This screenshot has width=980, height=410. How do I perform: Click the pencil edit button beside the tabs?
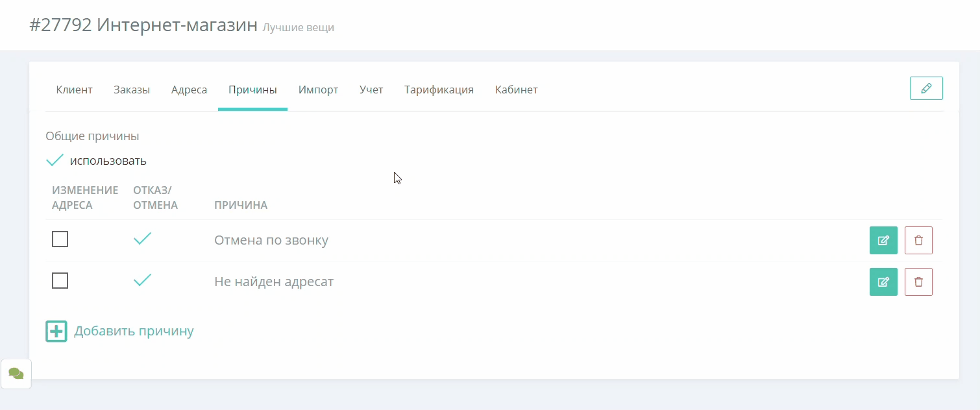(926, 88)
